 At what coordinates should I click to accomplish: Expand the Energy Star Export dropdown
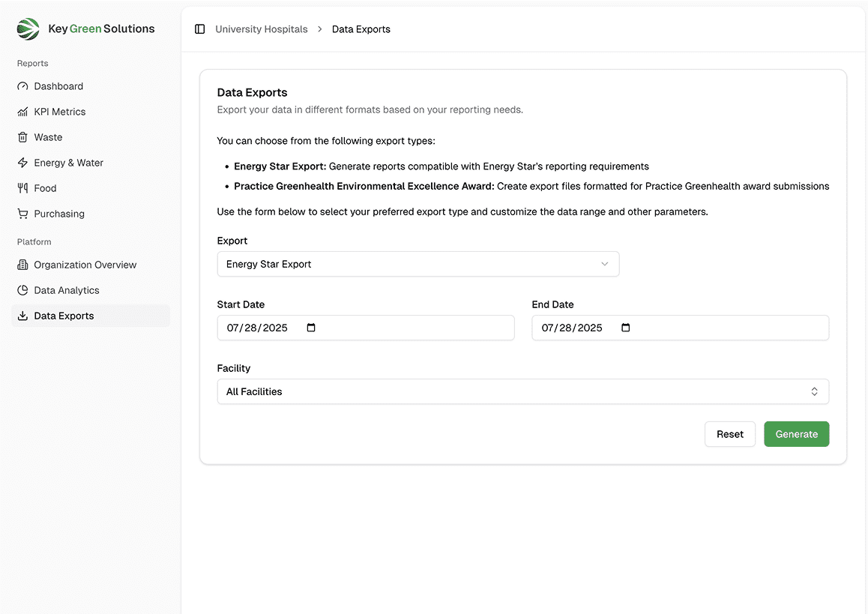pyautogui.click(x=418, y=264)
